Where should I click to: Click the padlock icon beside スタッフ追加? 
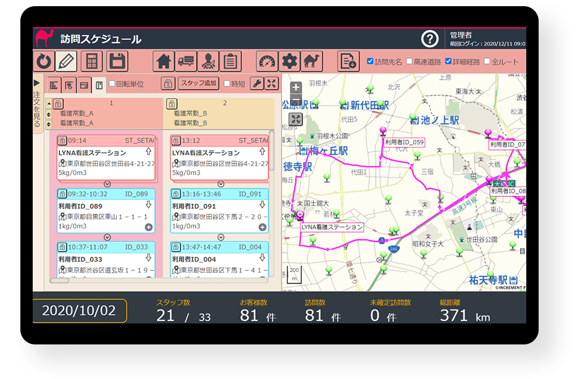[x=168, y=83]
